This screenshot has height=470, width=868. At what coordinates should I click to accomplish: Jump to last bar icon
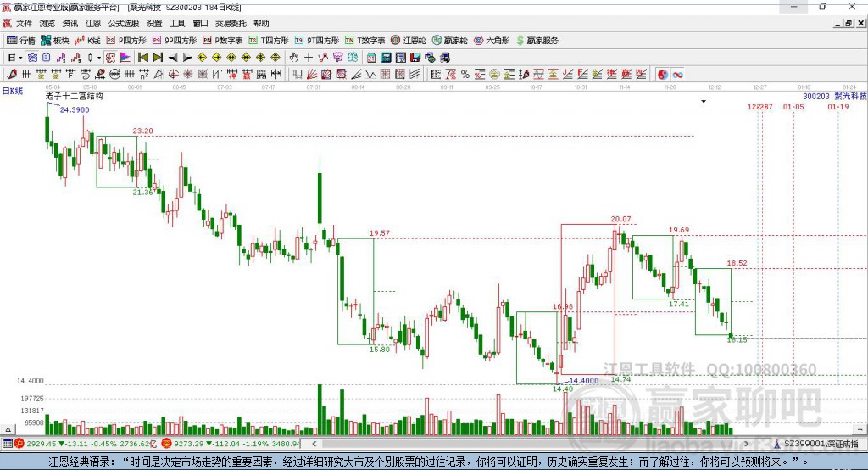click(158, 58)
